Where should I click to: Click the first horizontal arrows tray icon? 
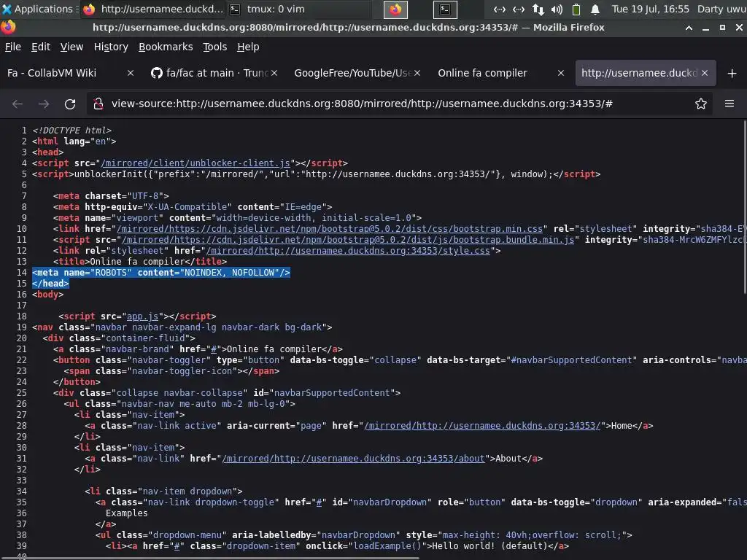tap(499, 9)
